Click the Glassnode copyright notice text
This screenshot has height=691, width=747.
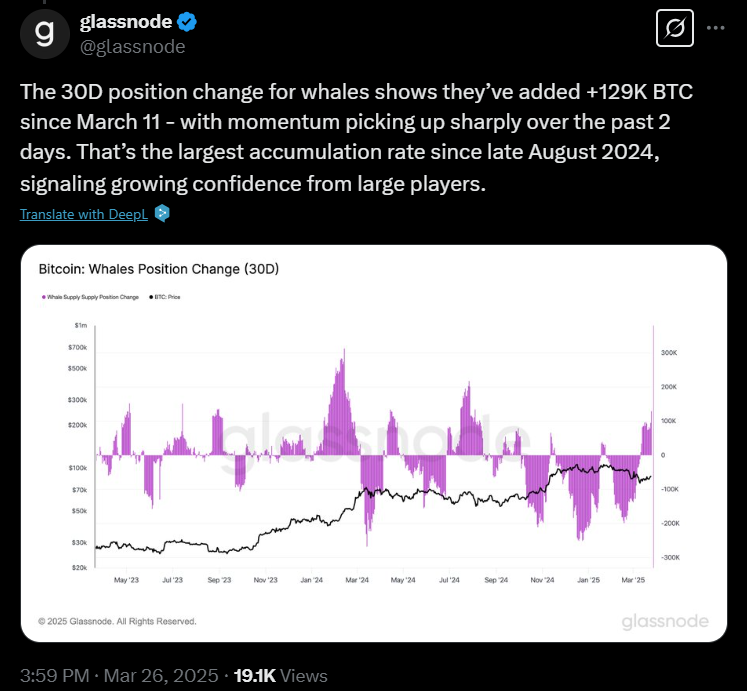pos(117,621)
